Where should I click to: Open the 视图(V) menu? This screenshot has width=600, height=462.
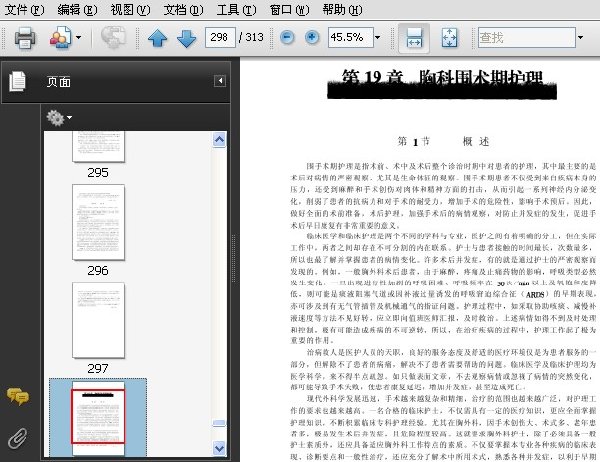[x=130, y=10]
